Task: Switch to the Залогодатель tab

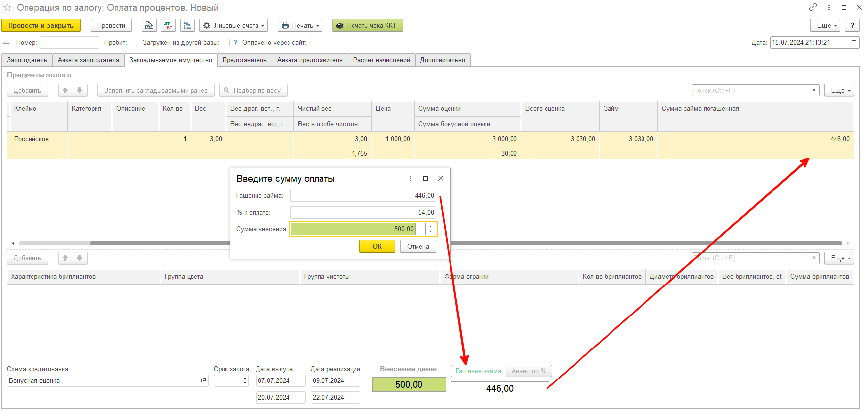Action: tap(27, 60)
